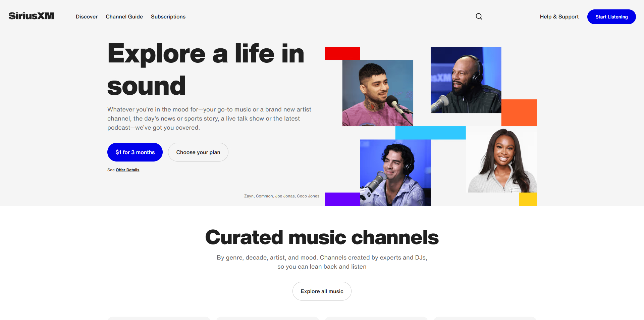Click the purple block at collage bottom
The image size is (644, 320).
(342, 199)
